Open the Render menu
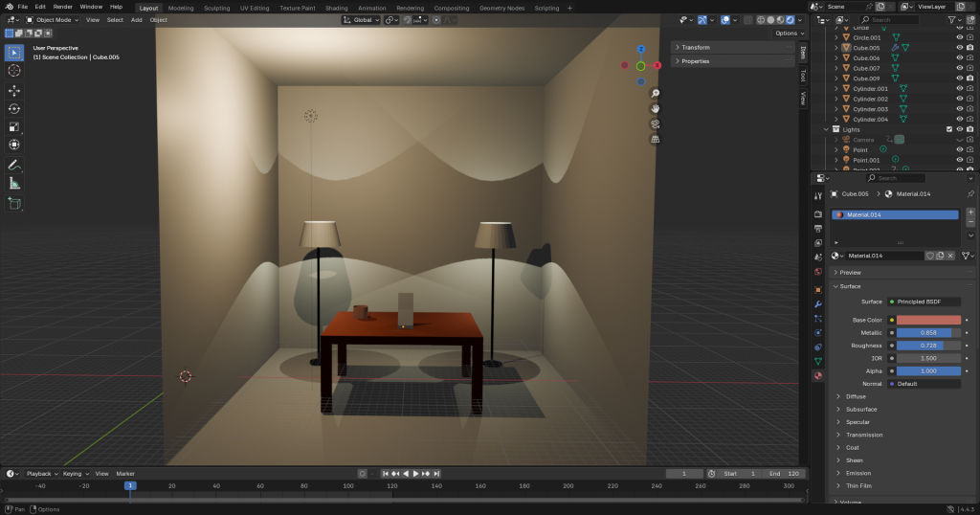980x515 pixels. (62, 7)
